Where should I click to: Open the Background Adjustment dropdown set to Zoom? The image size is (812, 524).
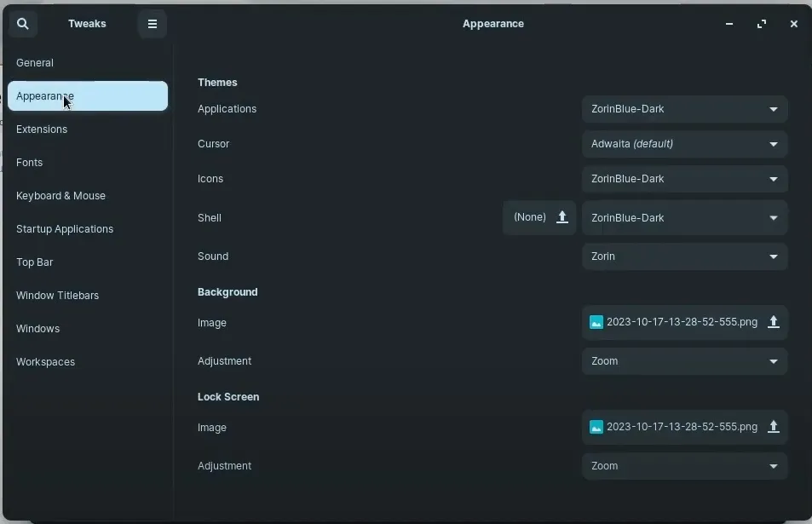[684, 361]
